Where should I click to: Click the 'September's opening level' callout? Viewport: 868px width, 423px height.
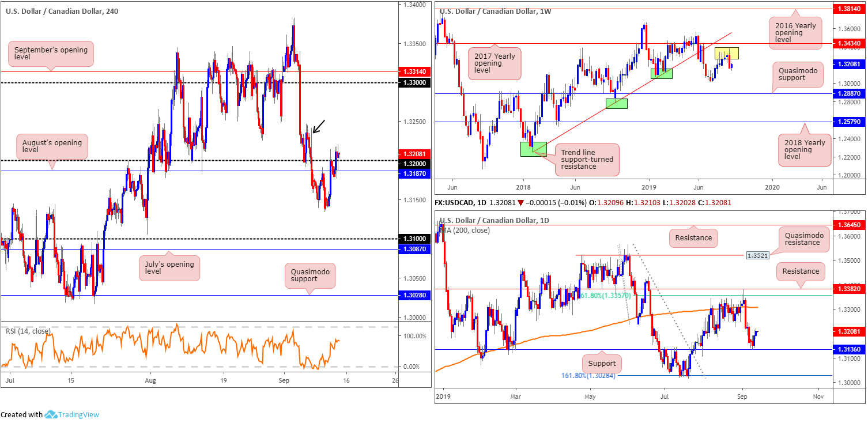(51, 55)
